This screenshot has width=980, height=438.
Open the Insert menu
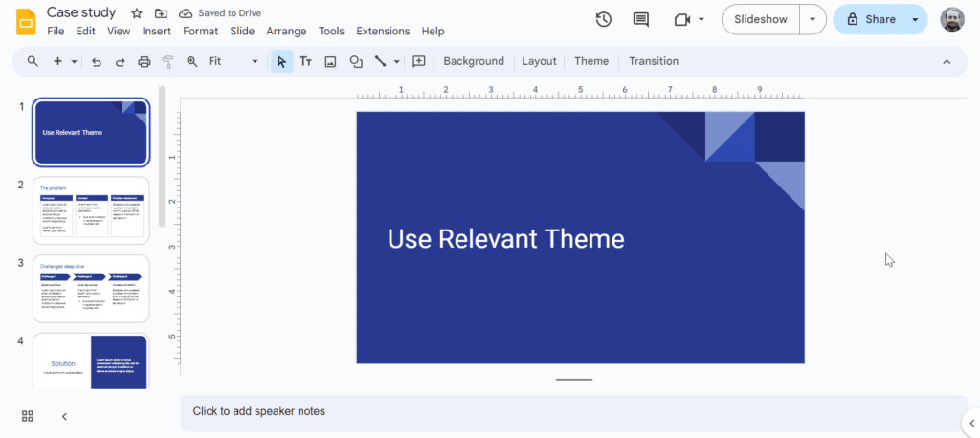[156, 31]
